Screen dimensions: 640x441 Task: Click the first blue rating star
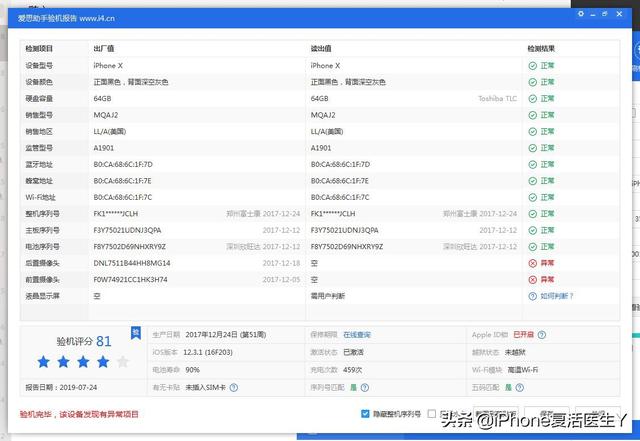coord(44,362)
